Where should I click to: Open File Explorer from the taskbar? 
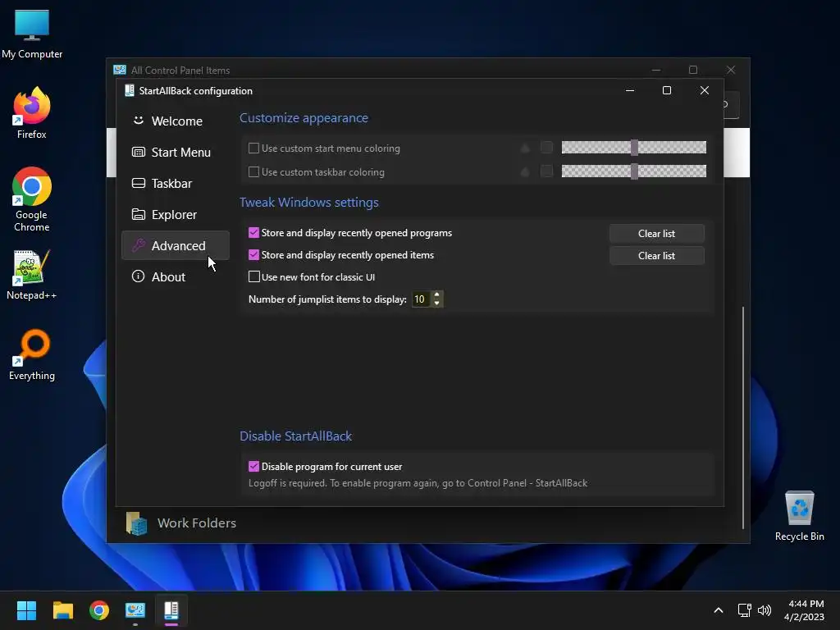coord(62,610)
